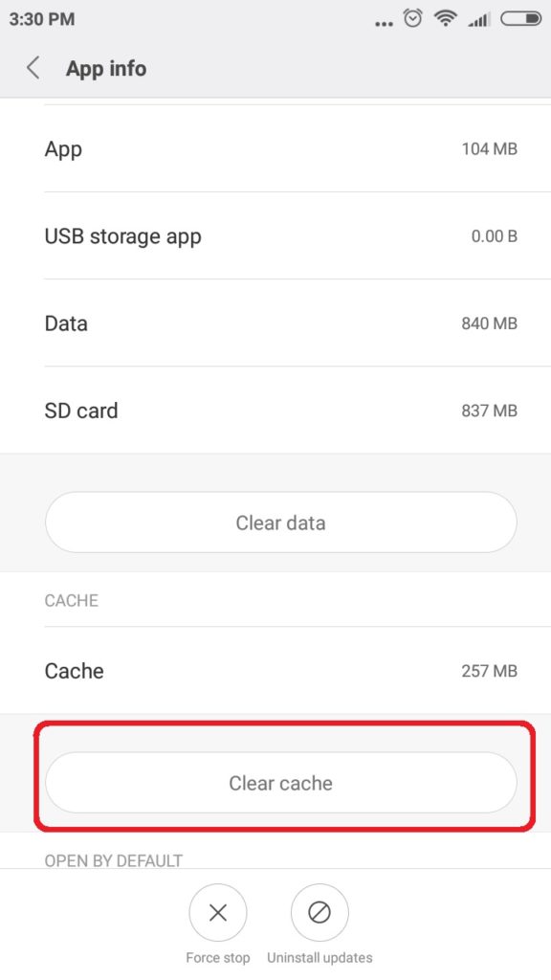Tap the Wi-Fi status bar icon
This screenshot has width=551, height=980.
click(446, 19)
